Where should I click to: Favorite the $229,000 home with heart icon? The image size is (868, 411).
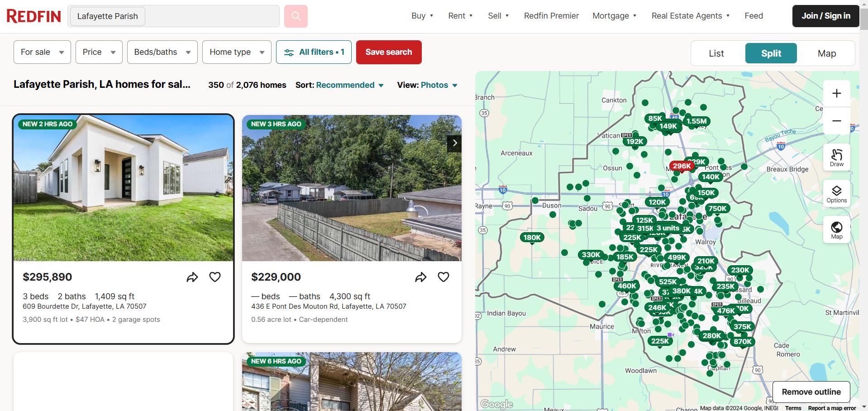pos(444,277)
